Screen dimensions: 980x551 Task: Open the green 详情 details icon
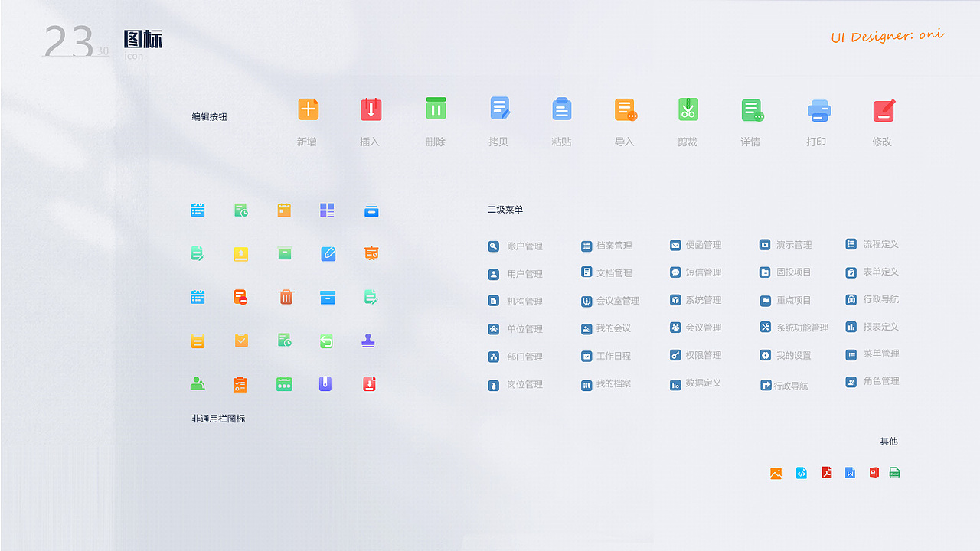pos(752,110)
